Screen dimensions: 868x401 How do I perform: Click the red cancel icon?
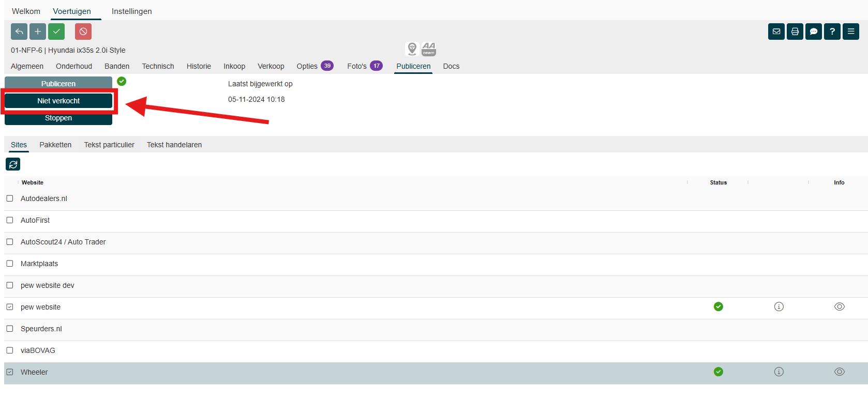(83, 32)
